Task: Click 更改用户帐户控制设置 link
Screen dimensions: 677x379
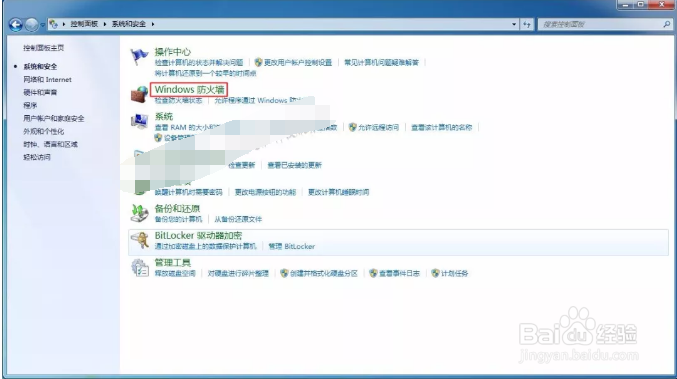Action: coord(298,63)
